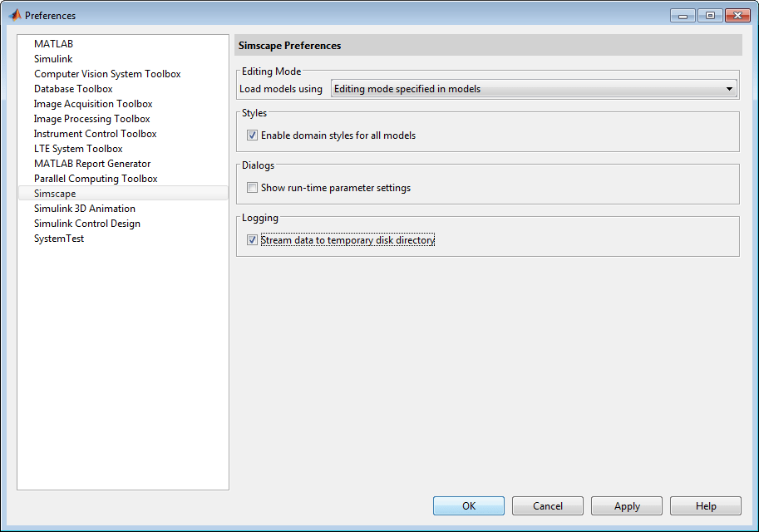The height and width of the screenshot is (532, 759).
Task: Select Image Processing Toolbox entry
Action: (92, 119)
